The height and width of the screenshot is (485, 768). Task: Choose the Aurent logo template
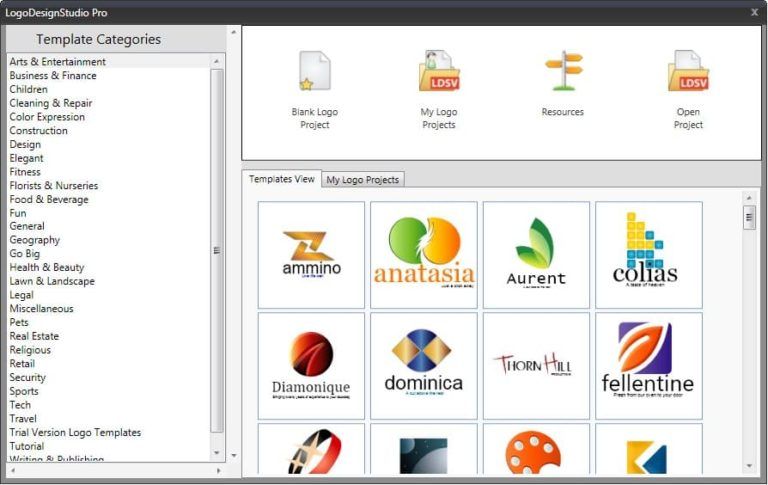tap(536, 255)
